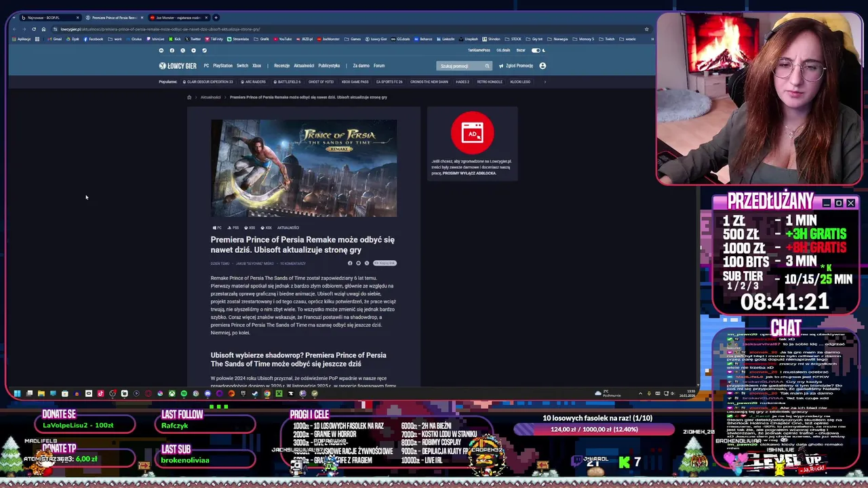Click the Zgłoś Promocję tag icon
Screen dimensions: 868x488
pos(500,66)
